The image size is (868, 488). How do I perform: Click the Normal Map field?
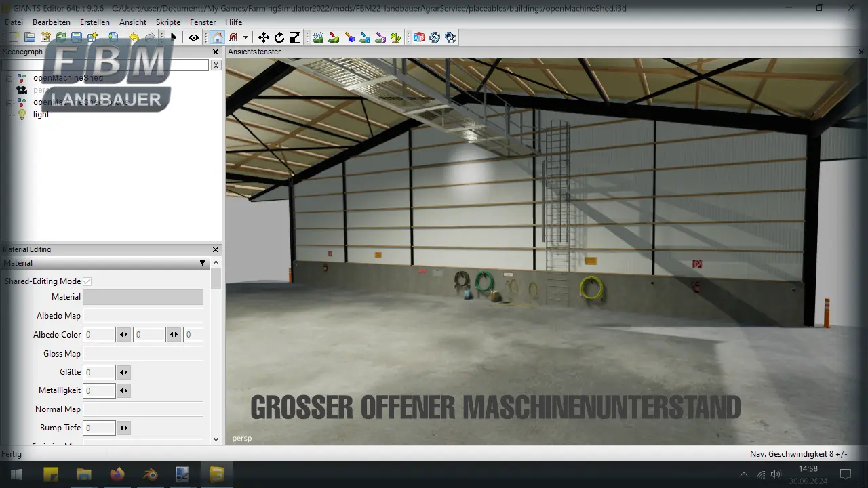click(143, 409)
